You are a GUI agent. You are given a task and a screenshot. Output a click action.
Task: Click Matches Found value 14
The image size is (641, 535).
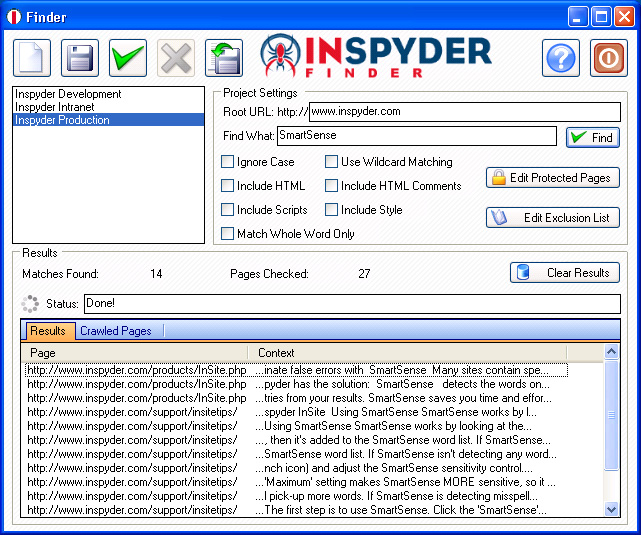point(156,273)
